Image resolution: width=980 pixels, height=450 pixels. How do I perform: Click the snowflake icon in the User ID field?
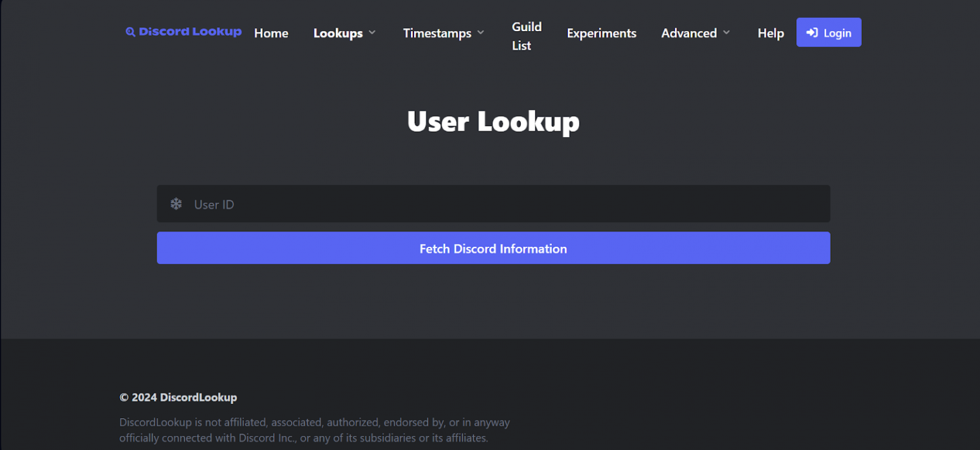tap(175, 204)
